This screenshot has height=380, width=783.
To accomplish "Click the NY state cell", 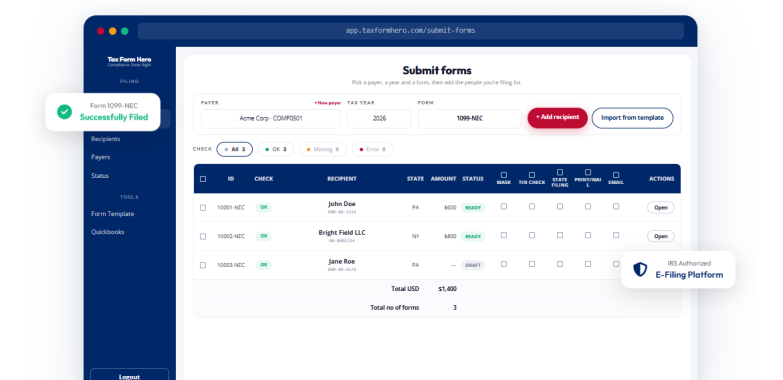I will coord(415,236).
